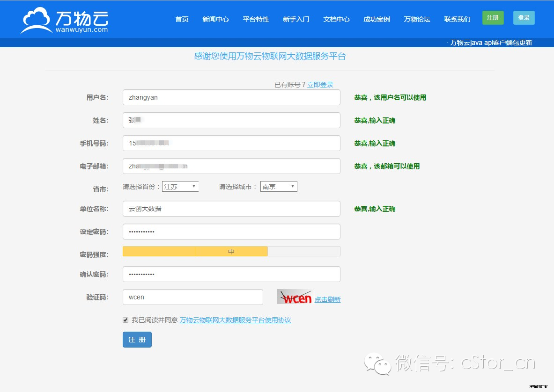This screenshot has width=554, height=392.
Task: Refresh captcha via 点击刷新 link
Action: coord(327,299)
